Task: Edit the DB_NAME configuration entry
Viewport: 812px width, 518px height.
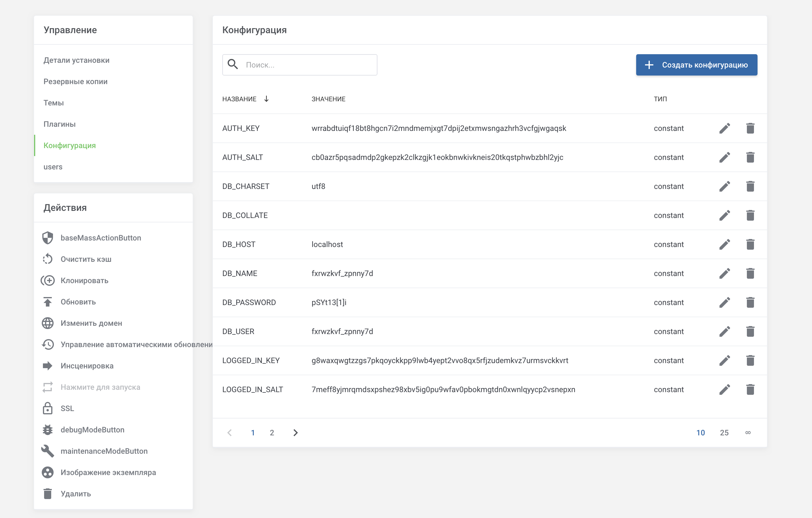Action: (724, 273)
